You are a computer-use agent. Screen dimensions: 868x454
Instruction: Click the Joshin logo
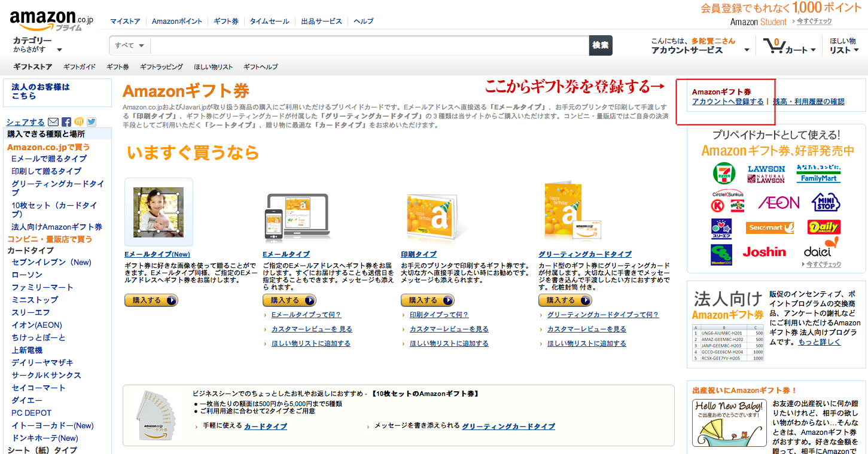click(765, 252)
